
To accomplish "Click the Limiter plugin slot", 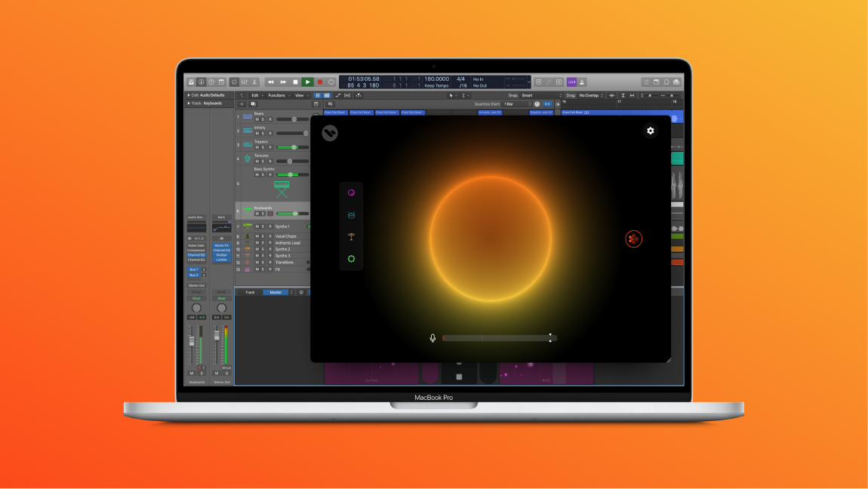I will (221, 260).
